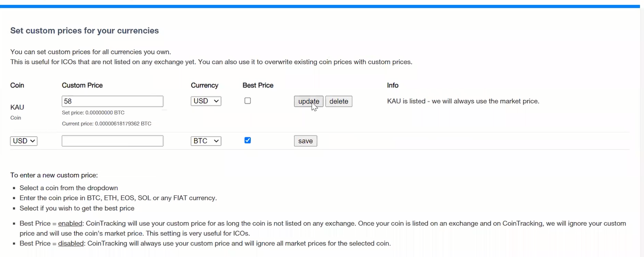Click the Custom Price field containing 58

[112, 101]
